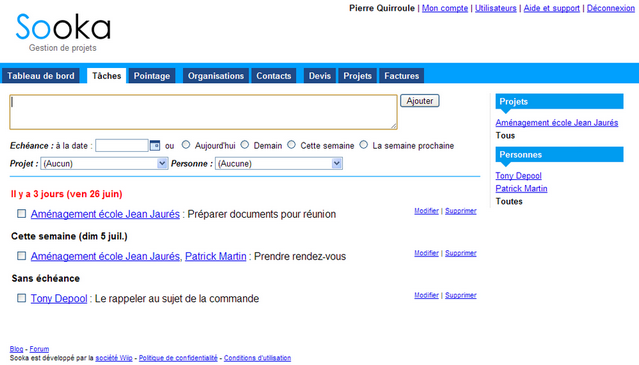The width and height of the screenshot is (639, 365).
Task: Open the Personne dropdown list
Action: tap(279, 164)
